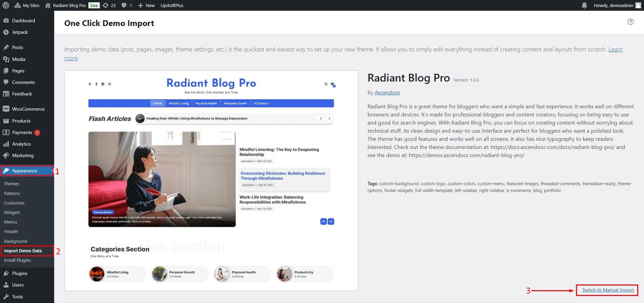Click the Users person icon
The height and width of the screenshot is (303, 644).
(x=6, y=285)
